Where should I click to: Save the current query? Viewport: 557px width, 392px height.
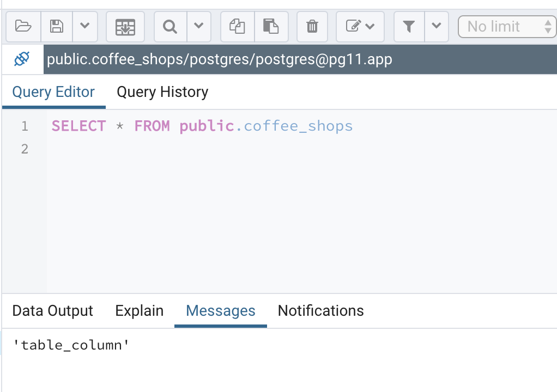tap(56, 26)
